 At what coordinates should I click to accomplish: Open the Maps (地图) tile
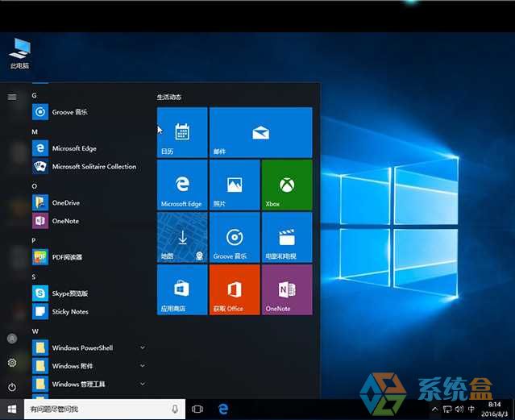click(182, 237)
